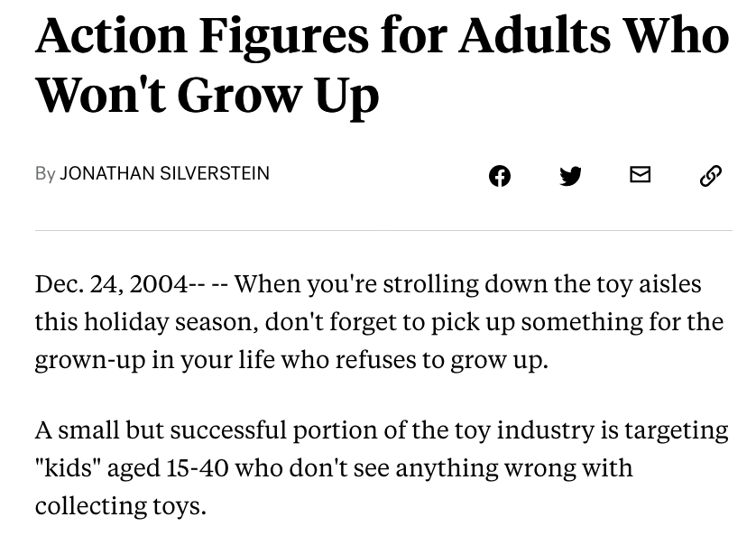Screen dimensions: 756x554
Task: Click the horizontal divider below the byline
Action: [383, 230]
